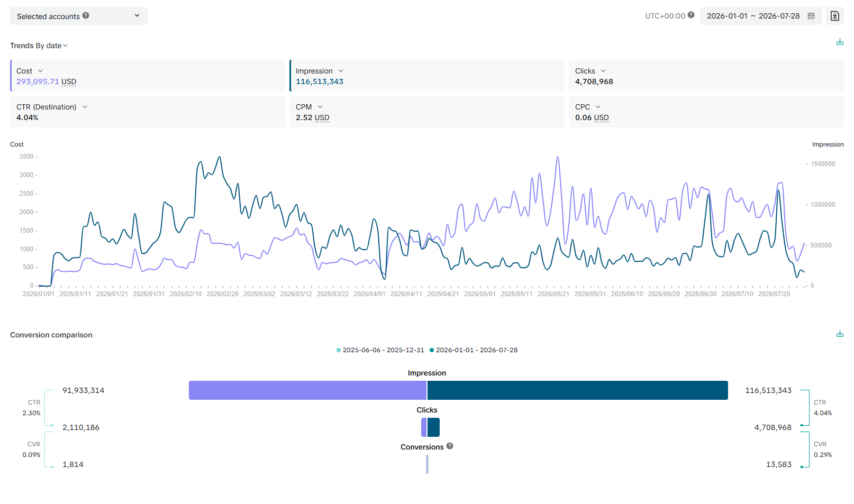The width and height of the screenshot is (854, 504).
Task: Click the dark blue current Impression bar
Action: coord(578,390)
